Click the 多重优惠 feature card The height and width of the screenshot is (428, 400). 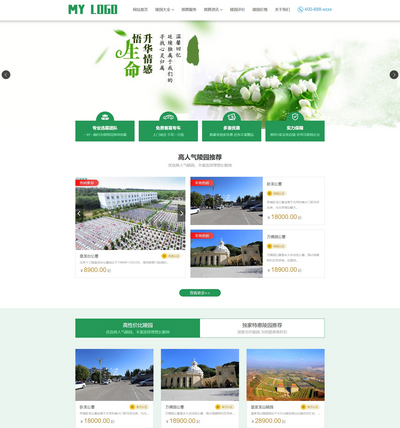tap(232, 131)
